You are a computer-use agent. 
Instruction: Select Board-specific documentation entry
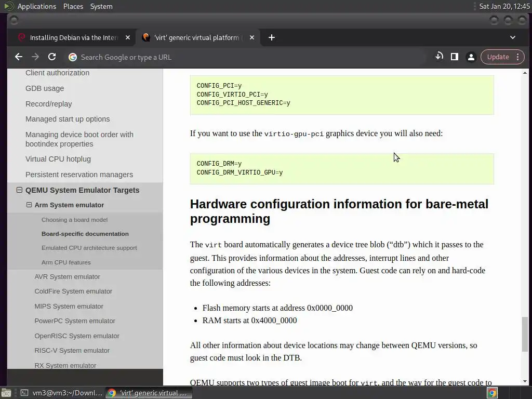(85, 234)
